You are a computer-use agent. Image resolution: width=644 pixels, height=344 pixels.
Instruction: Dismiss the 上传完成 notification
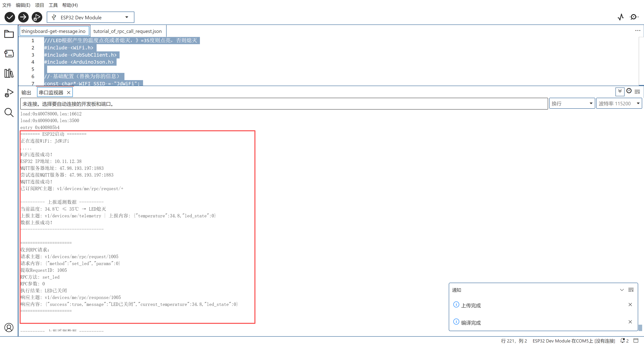(630, 305)
